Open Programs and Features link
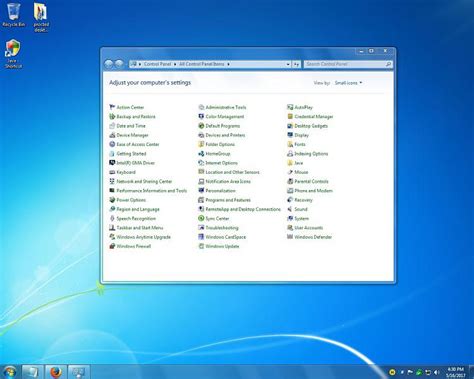This screenshot has height=379, width=474. click(x=228, y=200)
